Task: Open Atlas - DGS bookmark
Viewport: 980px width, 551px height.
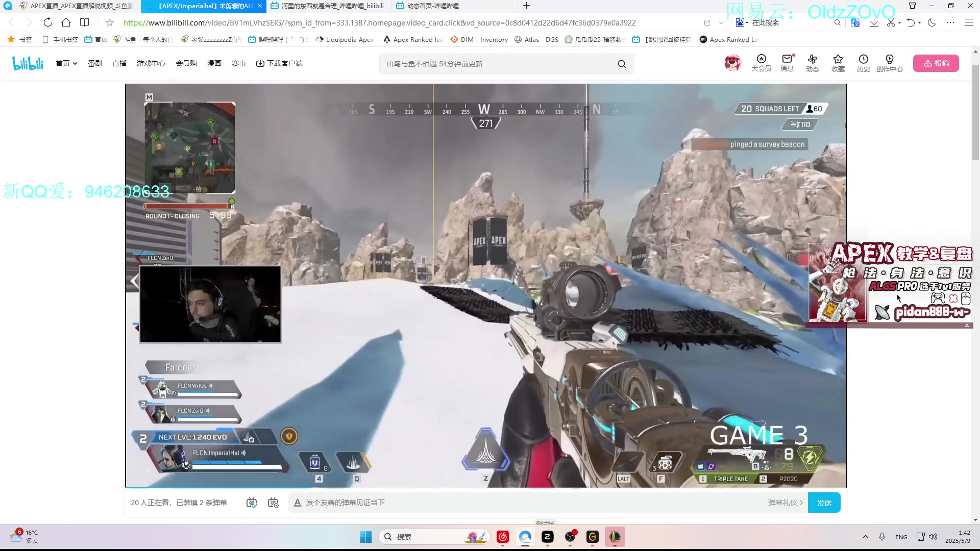Action: pyautogui.click(x=536, y=39)
